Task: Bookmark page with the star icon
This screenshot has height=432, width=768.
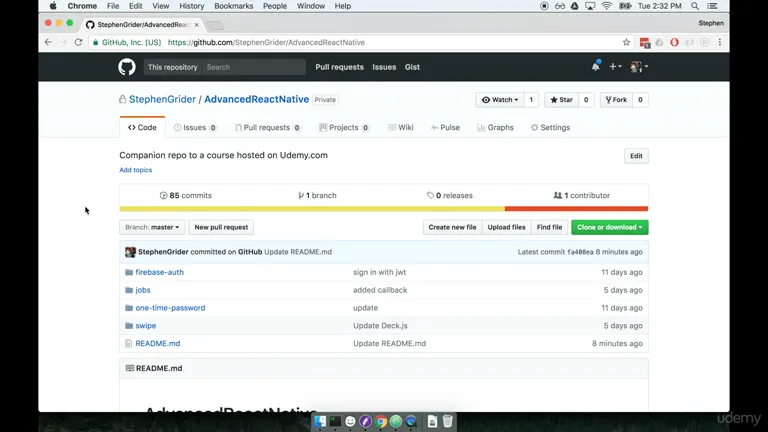Action: point(626,42)
